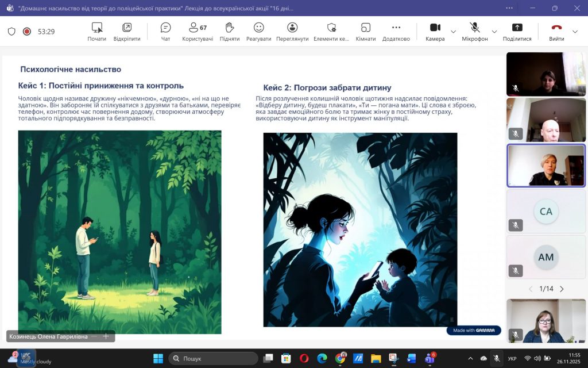This screenshot has width=588, height=368.
Task: Click Поділитися to share content
Action: click(517, 31)
